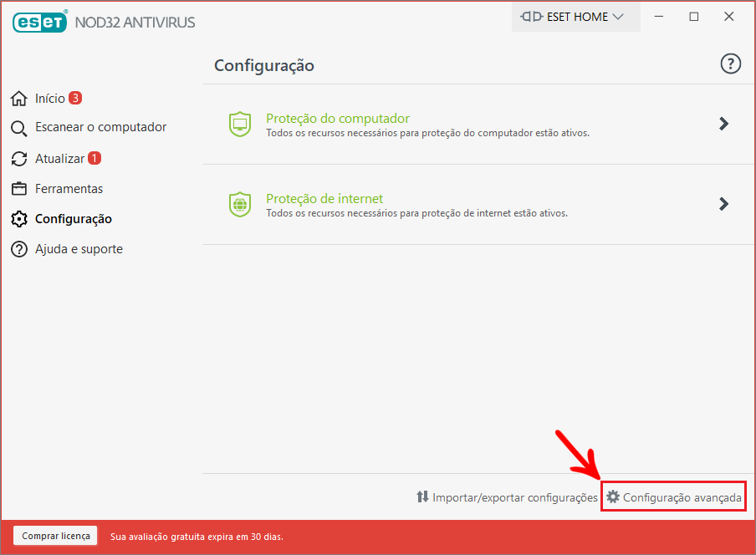Expand Proteção de internet with chevron
The height and width of the screenshot is (555, 756).
click(x=723, y=204)
